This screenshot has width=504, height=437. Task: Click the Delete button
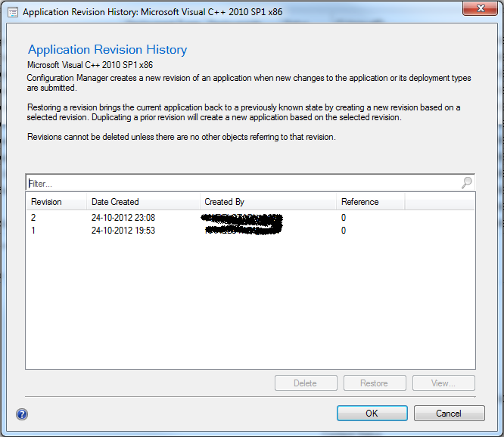[x=306, y=383]
